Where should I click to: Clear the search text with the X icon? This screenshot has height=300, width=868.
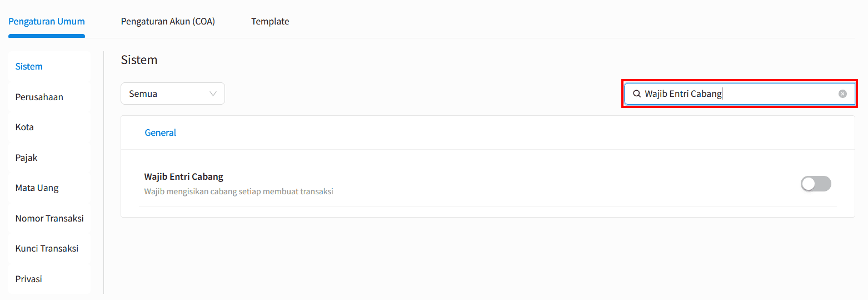point(842,94)
